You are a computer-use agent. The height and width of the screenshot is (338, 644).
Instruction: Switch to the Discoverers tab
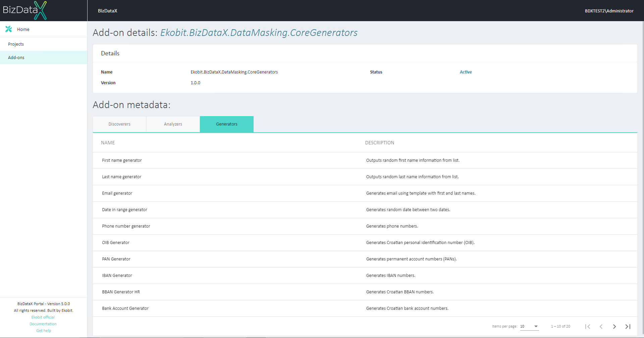pos(119,124)
